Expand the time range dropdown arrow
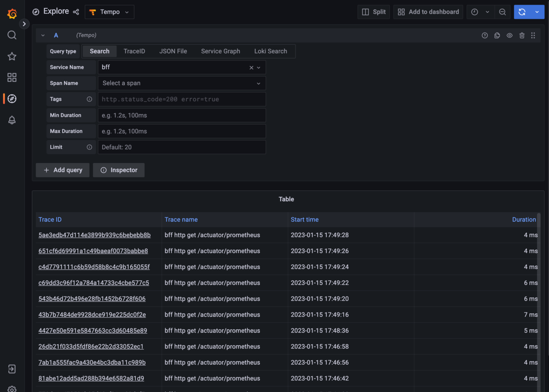 pos(488,12)
